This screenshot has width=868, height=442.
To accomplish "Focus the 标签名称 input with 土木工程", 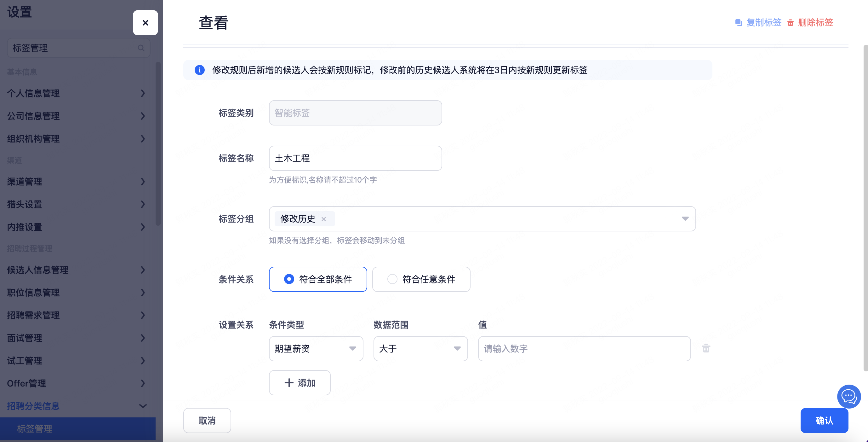I will point(356,158).
